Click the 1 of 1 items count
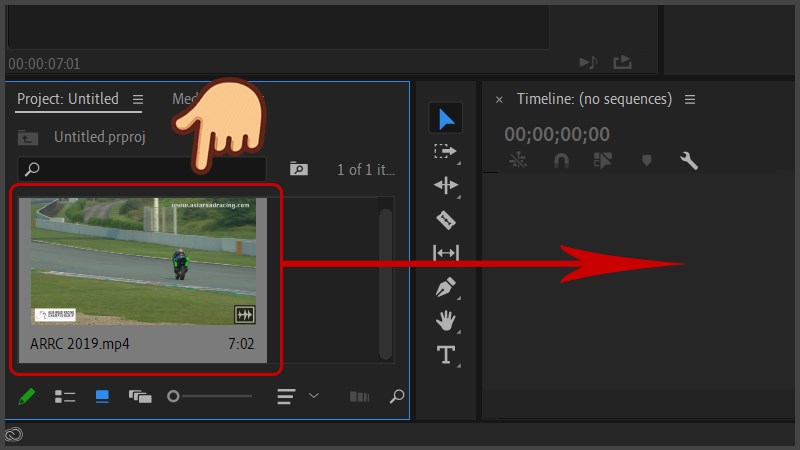The height and width of the screenshot is (450, 800). point(365,169)
